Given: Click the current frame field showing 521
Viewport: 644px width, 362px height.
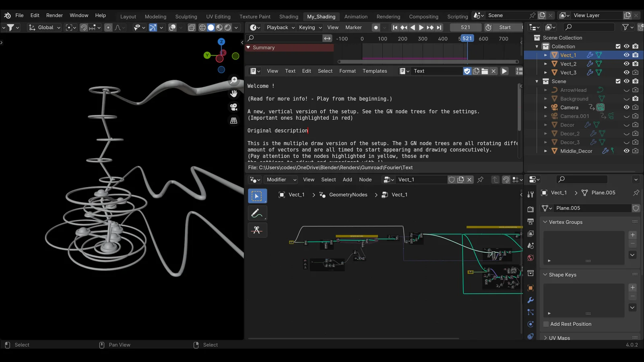Looking at the screenshot, I should tap(466, 27).
